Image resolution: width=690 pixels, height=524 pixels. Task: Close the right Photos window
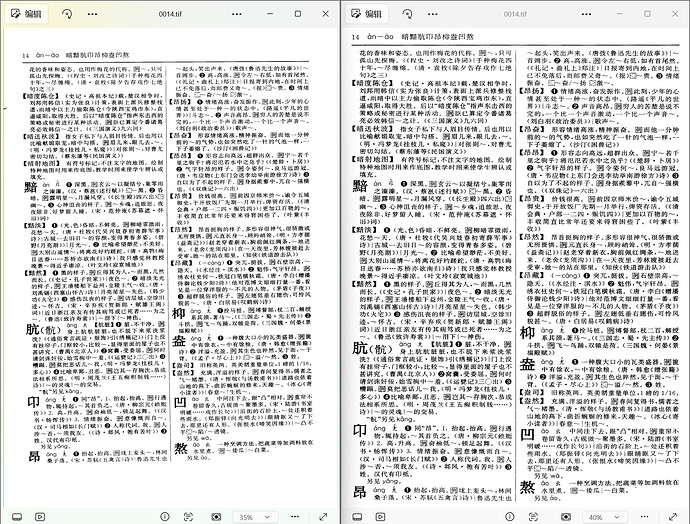(x=675, y=14)
